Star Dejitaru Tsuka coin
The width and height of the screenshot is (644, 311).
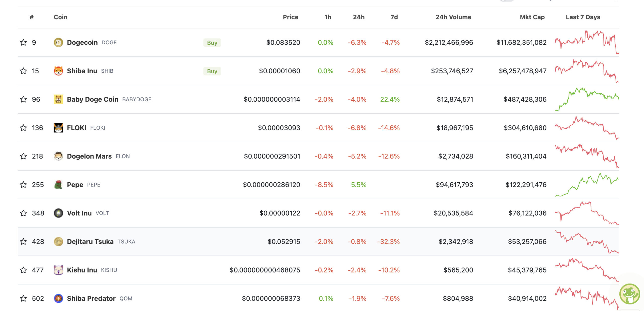(x=23, y=241)
